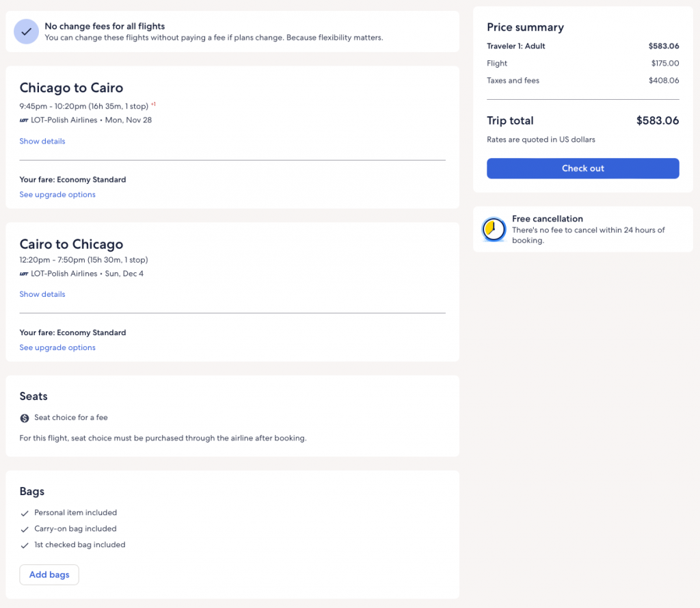
Task: Expand Show details for Cairo to Chicago
Action: pyautogui.click(x=42, y=294)
